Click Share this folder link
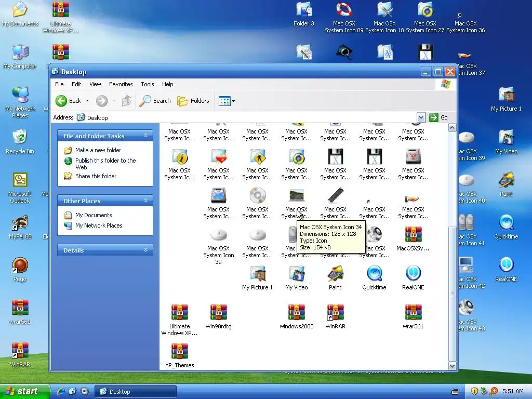The image size is (532, 399). [x=96, y=176]
